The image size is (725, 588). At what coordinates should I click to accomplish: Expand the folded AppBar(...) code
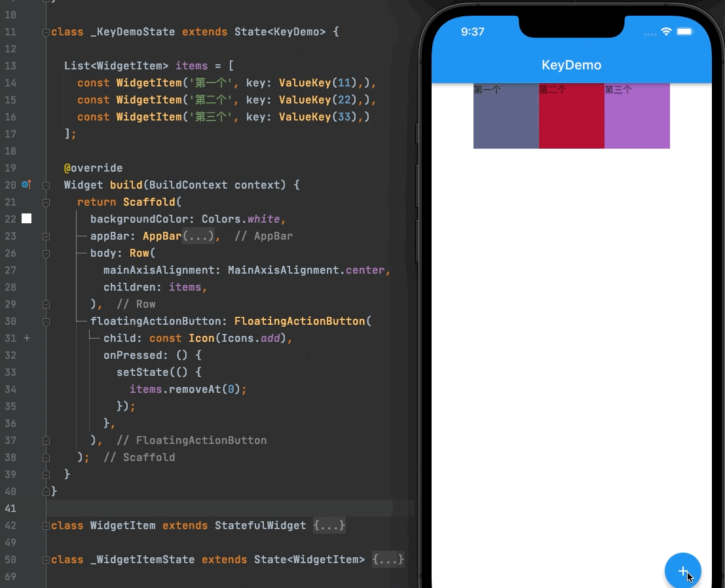pyautogui.click(x=198, y=236)
